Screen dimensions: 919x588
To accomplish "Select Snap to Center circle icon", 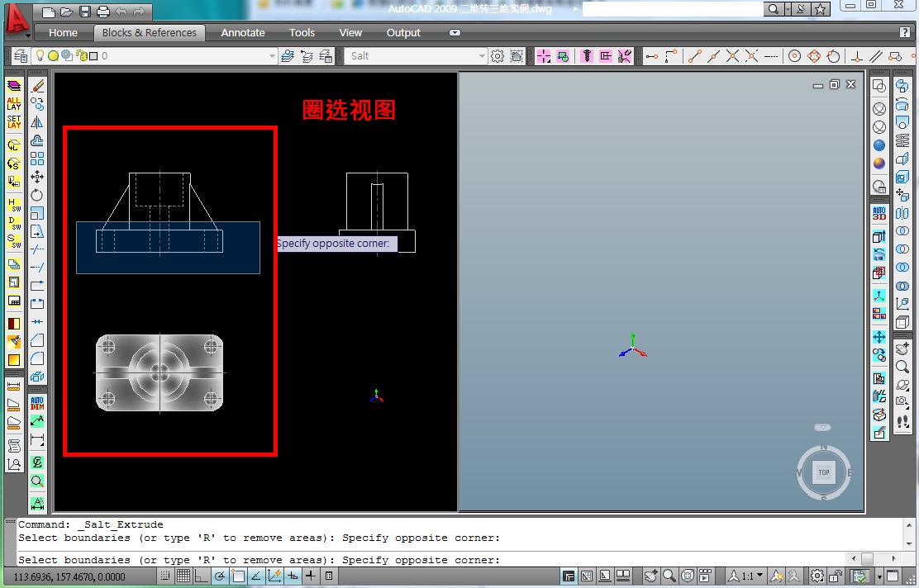I will tap(795, 56).
